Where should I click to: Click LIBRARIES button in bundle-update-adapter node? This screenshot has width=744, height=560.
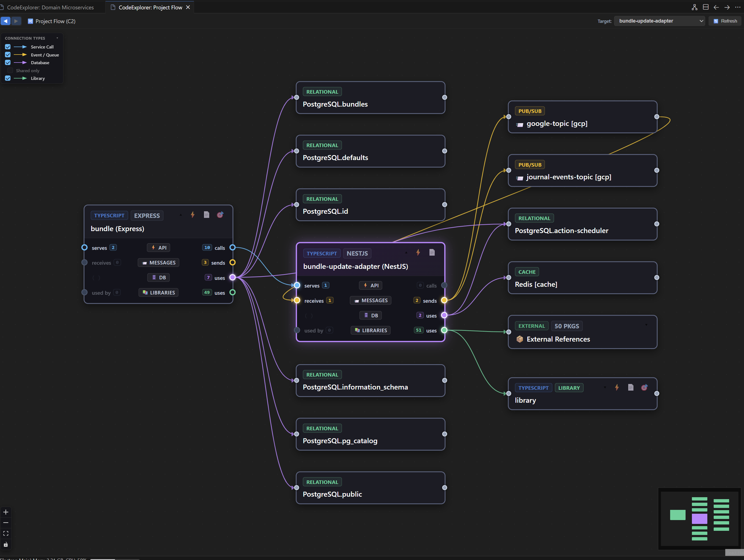pos(371,331)
